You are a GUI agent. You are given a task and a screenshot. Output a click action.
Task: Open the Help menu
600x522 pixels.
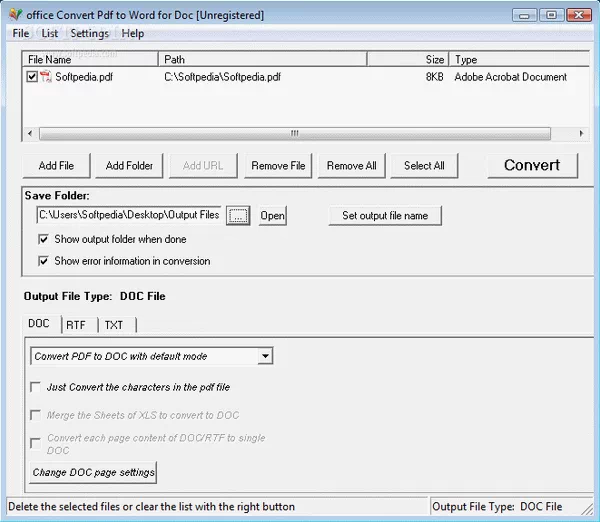tap(132, 33)
